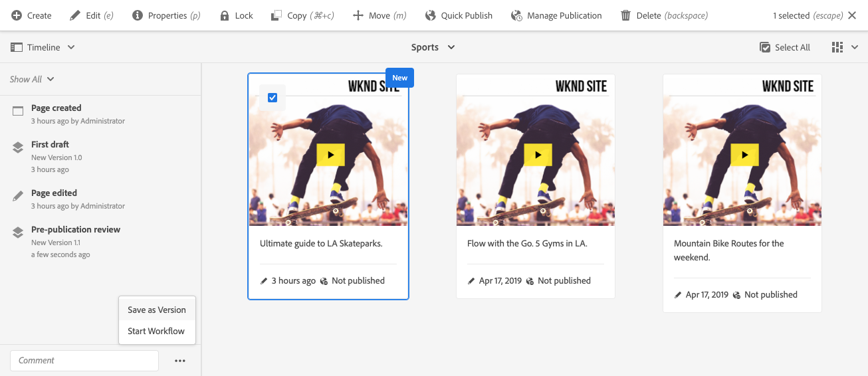The image size is (868, 376).
Task: Click the Delete trash icon
Action: [x=625, y=15]
